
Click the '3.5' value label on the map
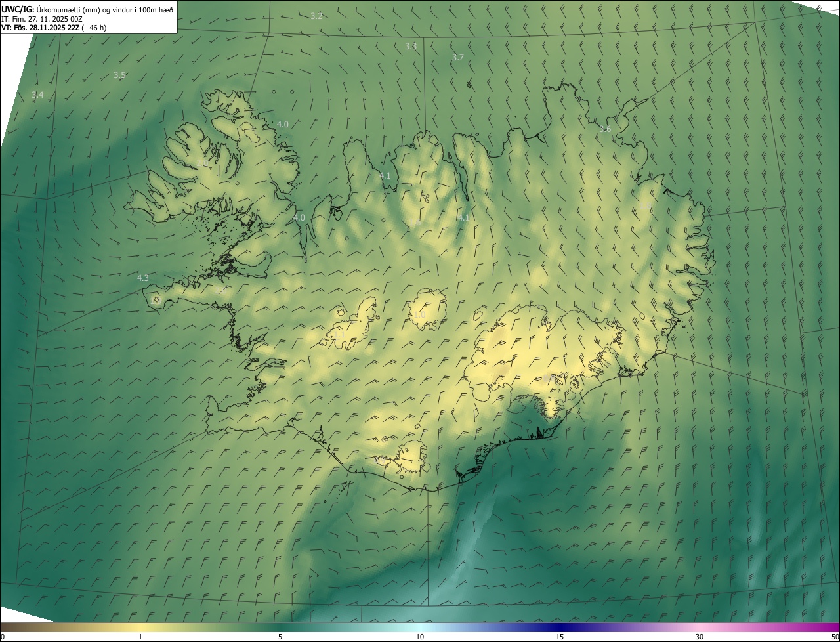(x=119, y=75)
